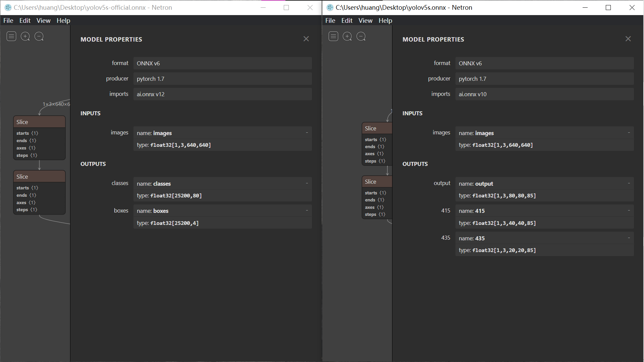Zoom out on graph in left Netron window

[x=39, y=36]
